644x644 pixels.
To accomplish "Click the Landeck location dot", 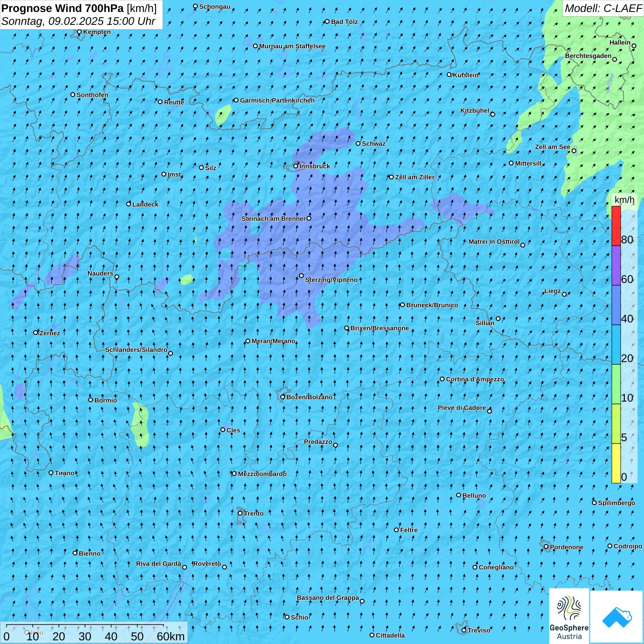I will pos(129,204).
